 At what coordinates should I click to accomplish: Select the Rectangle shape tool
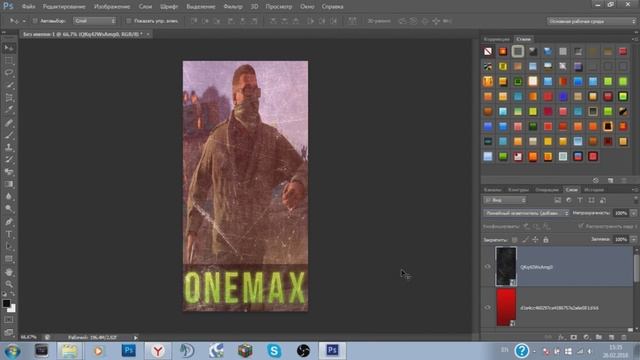pyautogui.click(x=9, y=259)
